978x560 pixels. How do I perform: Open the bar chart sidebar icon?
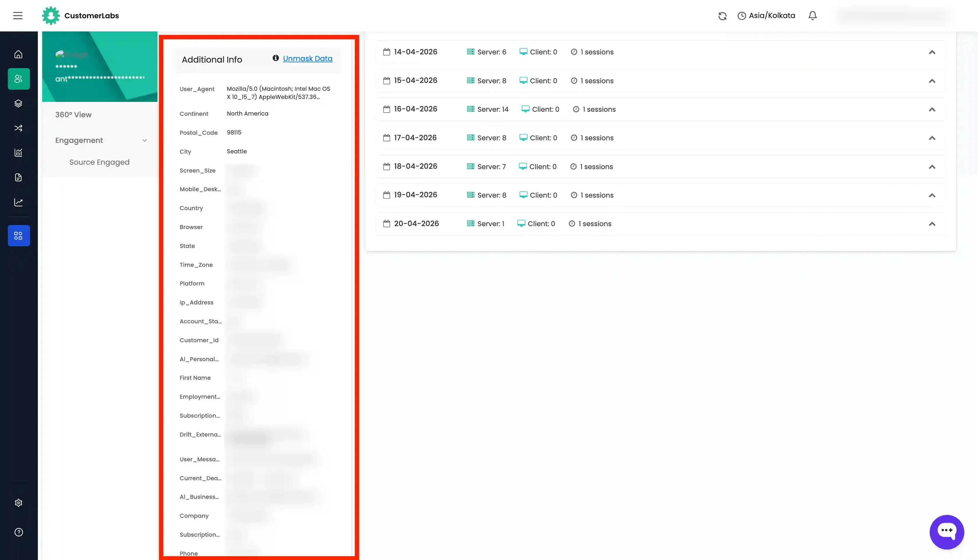click(18, 153)
